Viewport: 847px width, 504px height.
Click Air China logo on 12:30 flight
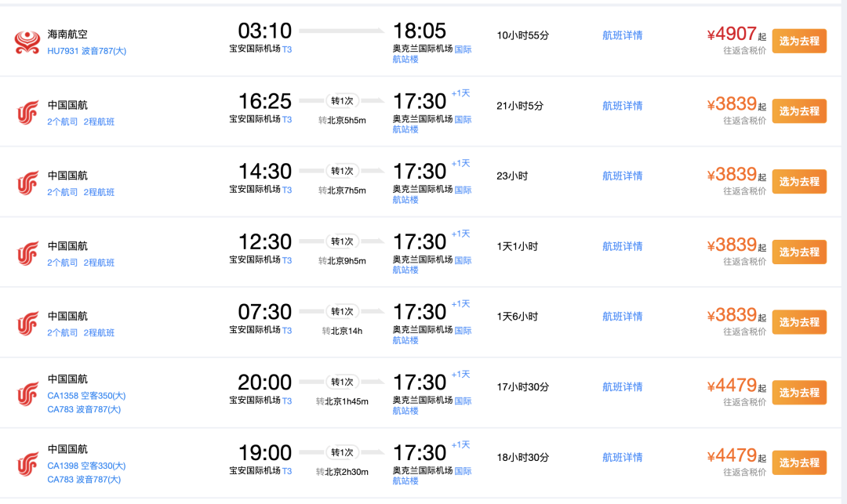[27, 253]
